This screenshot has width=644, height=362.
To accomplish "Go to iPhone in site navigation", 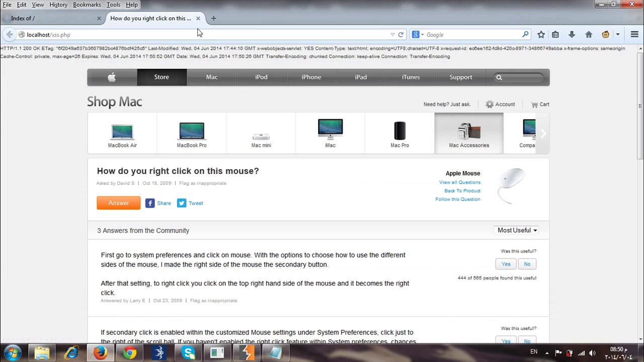I will click(311, 77).
